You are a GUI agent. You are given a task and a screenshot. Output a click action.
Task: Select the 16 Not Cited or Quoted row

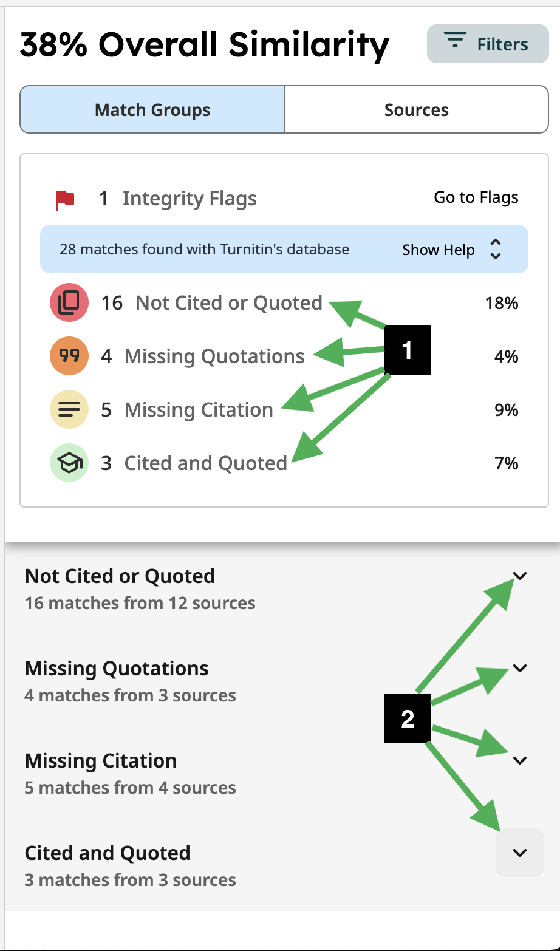(228, 302)
